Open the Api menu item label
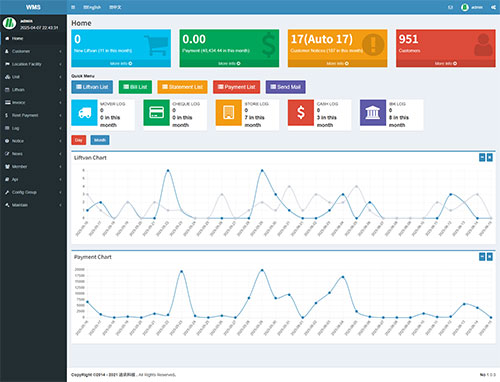The height and width of the screenshot is (382, 500). (15, 179)
